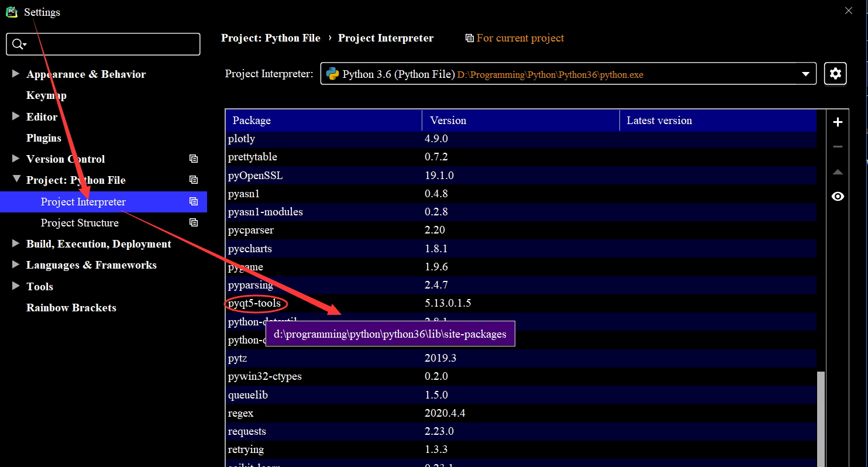Click the Package column header
The width and height of the screenshot is (868, 467).
tap(323, 121)
